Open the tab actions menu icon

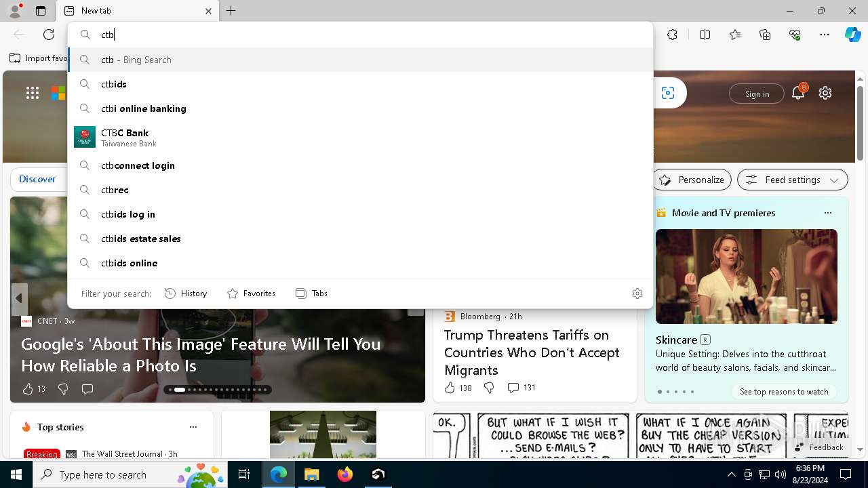click(41, 11)
